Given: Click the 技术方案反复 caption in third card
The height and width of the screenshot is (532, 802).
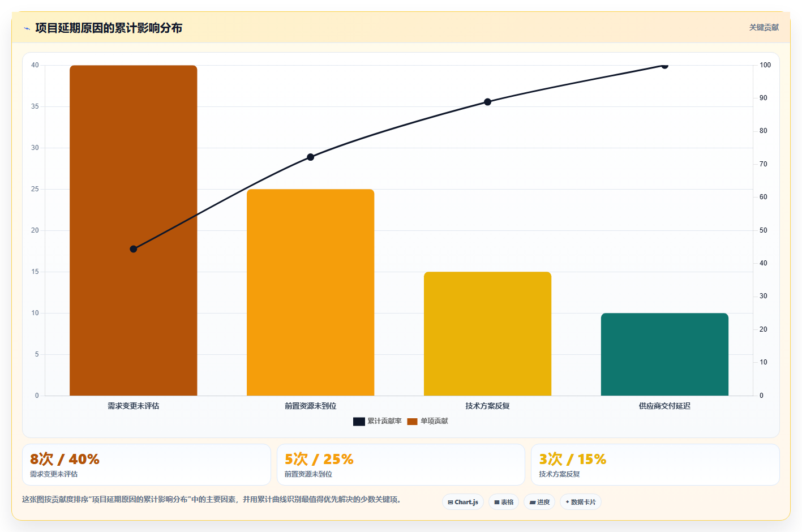Looking at the screenshot, I should pyautogui.click(x=559, y=474).
